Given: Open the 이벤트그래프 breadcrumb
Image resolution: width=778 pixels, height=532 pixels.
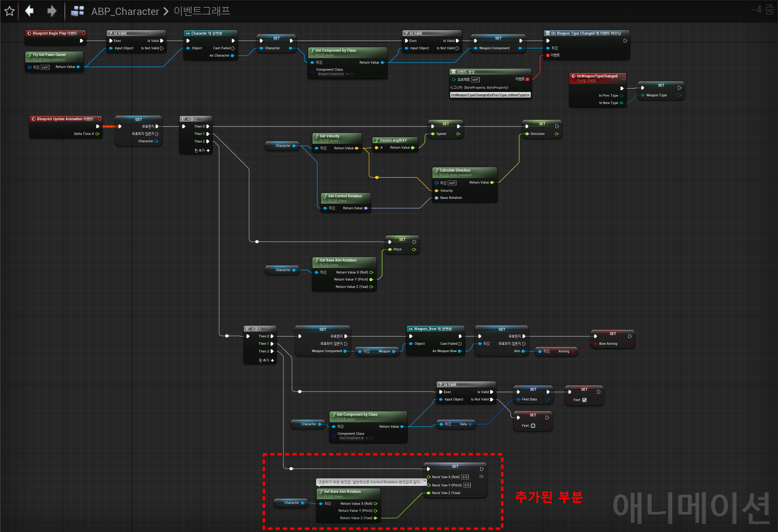Looking at the screenshot, I should (202, 11).
